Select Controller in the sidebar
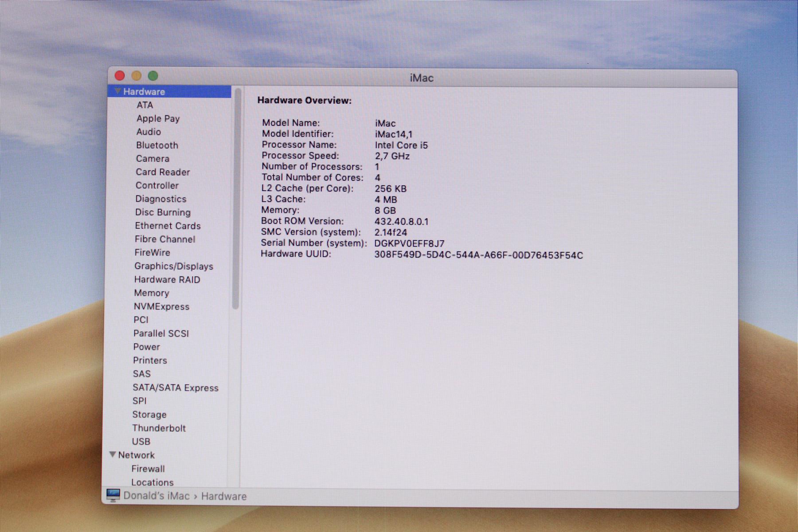Screen dimensions: 798x532 coord(157,185)
